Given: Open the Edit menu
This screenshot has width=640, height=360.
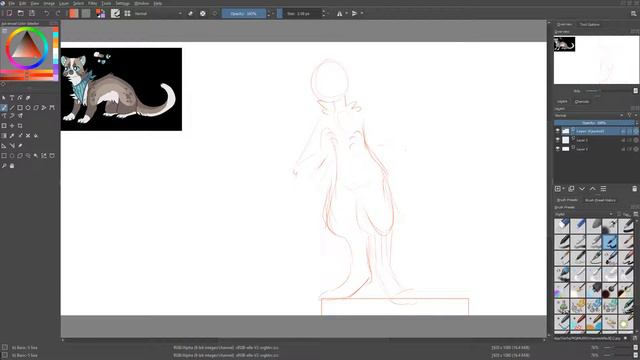Looking at the screenshot, I should point(22,3).
